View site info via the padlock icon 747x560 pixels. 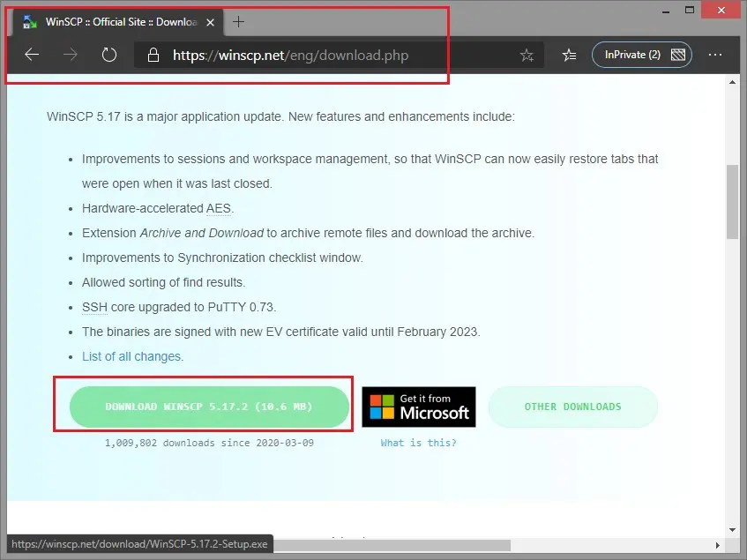[x=153, y=55]
